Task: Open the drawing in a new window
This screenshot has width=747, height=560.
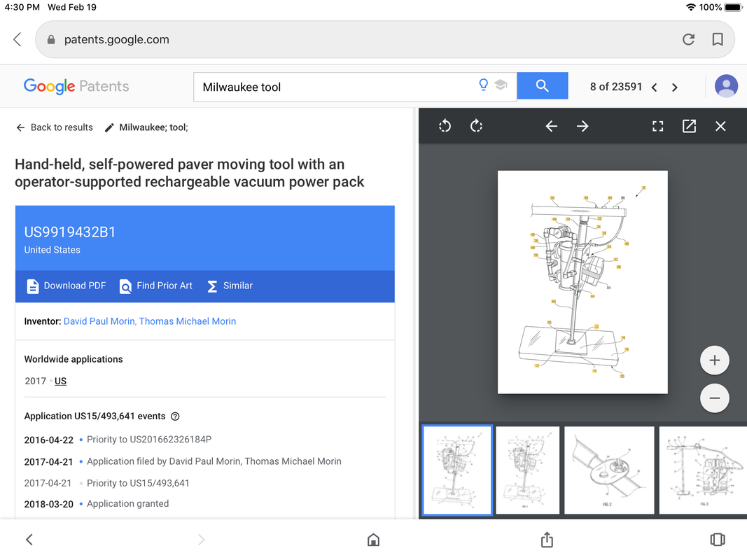Action: tap(690, 126)
